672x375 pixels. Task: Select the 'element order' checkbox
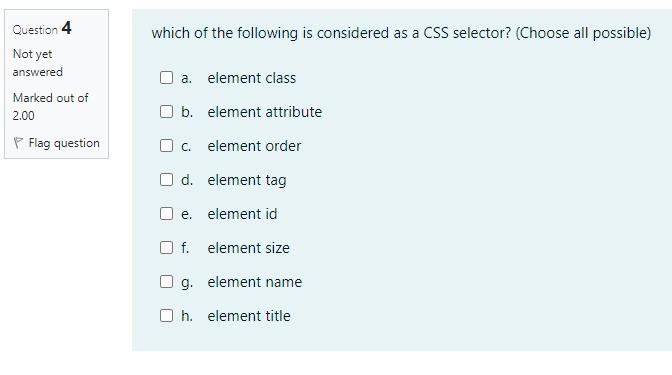pyautogui.click(x=166, y=146)
